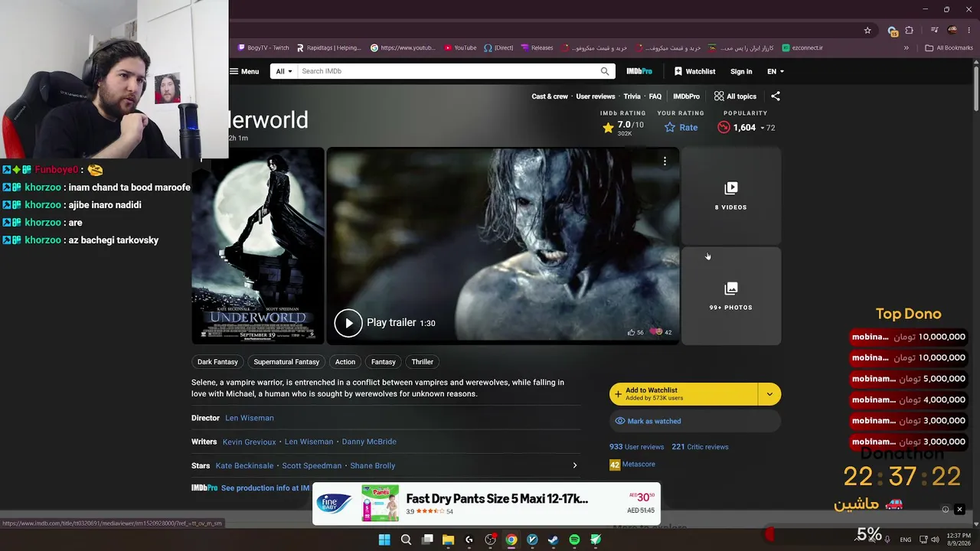Viewport: 980px width, 551px height.
Task: Expand the Stars cast row chevron
Action: click(575, 465)
